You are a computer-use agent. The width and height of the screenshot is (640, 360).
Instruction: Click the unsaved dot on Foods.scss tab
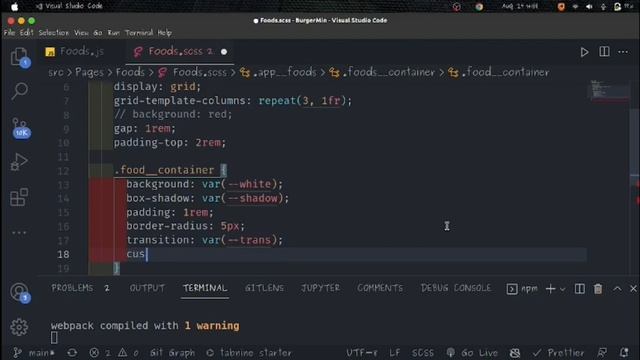[224, 52]
